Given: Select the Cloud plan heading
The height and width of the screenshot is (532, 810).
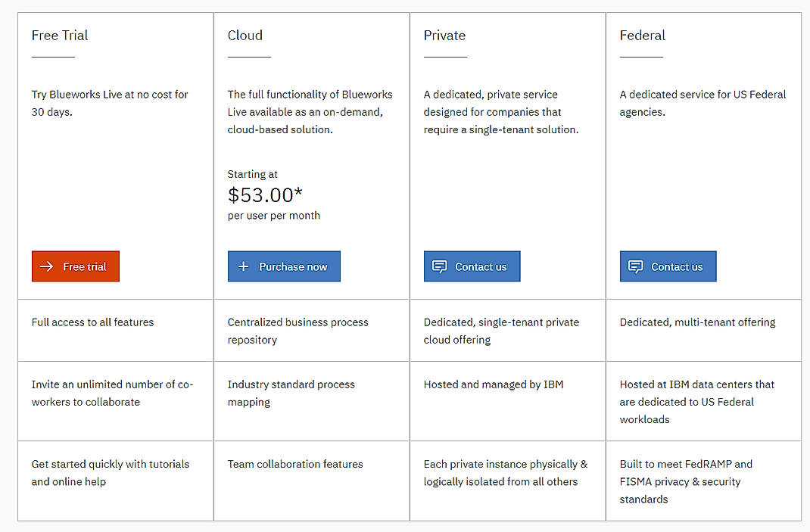Looking at the screenshot, I should (x=245, y=36).
